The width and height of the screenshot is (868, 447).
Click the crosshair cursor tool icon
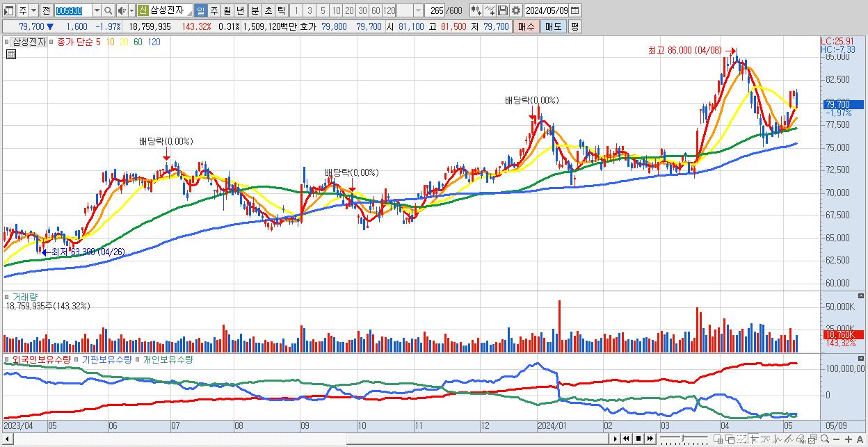coord(754,439)
